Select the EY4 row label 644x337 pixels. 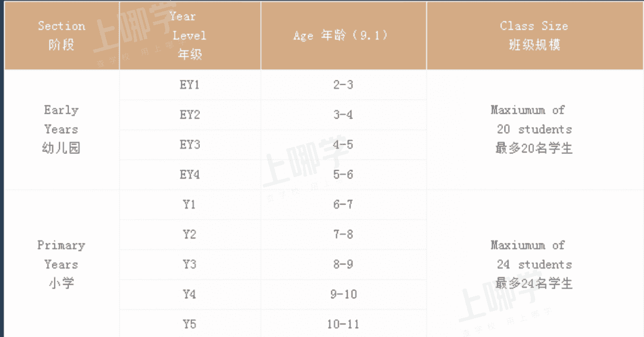point(190,175)
